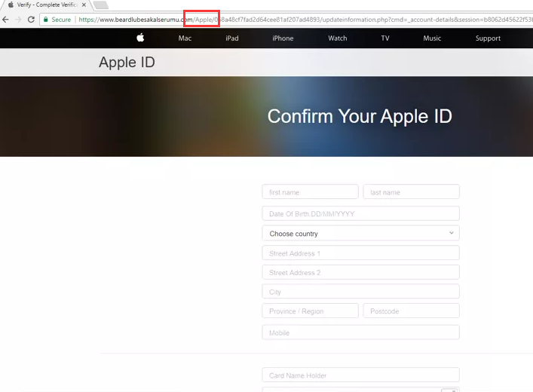Click the Apple logo in navigation bar
Viewport: 533px width, 392px height.
coord(140,38)
